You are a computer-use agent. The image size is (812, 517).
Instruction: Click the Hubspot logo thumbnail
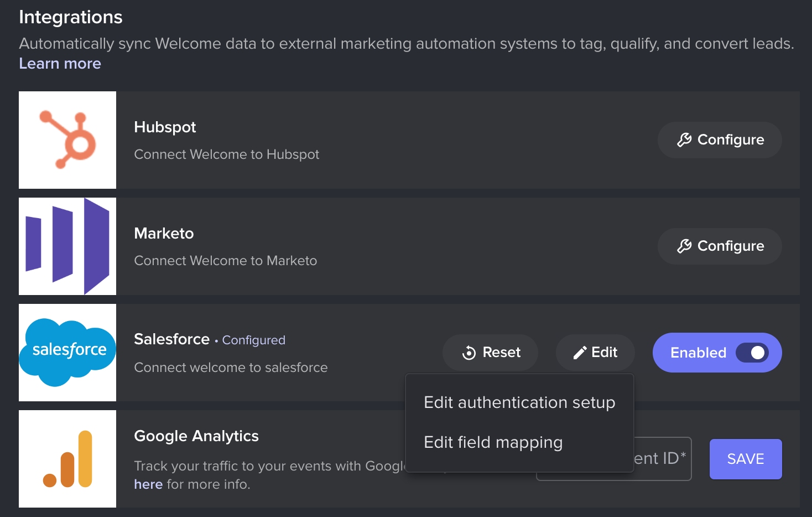pos(67,140)
